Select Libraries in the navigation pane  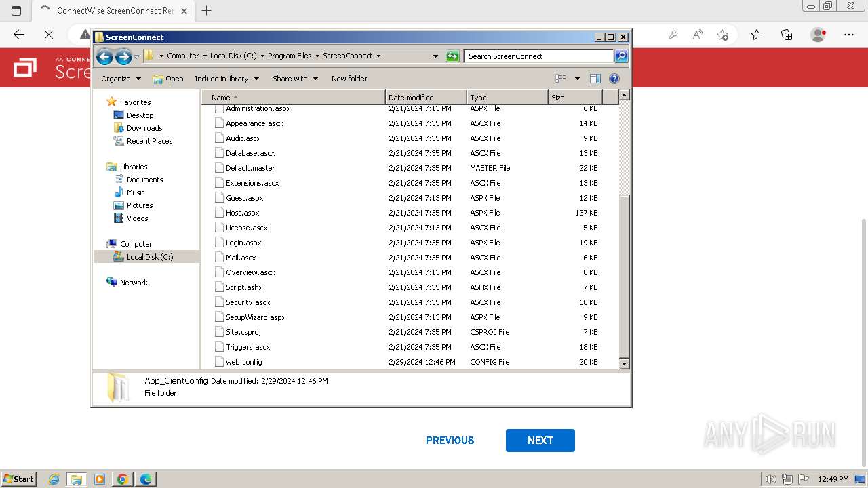point(134,167)
